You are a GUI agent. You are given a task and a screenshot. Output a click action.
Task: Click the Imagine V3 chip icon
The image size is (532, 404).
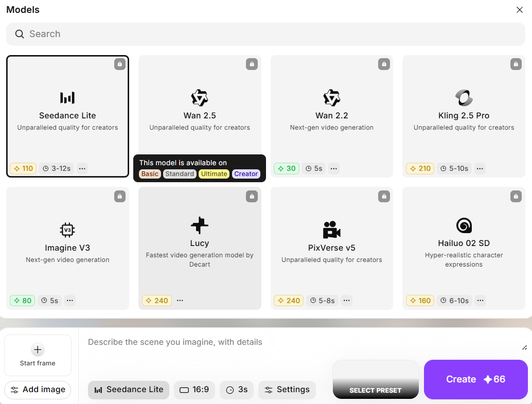67,230
